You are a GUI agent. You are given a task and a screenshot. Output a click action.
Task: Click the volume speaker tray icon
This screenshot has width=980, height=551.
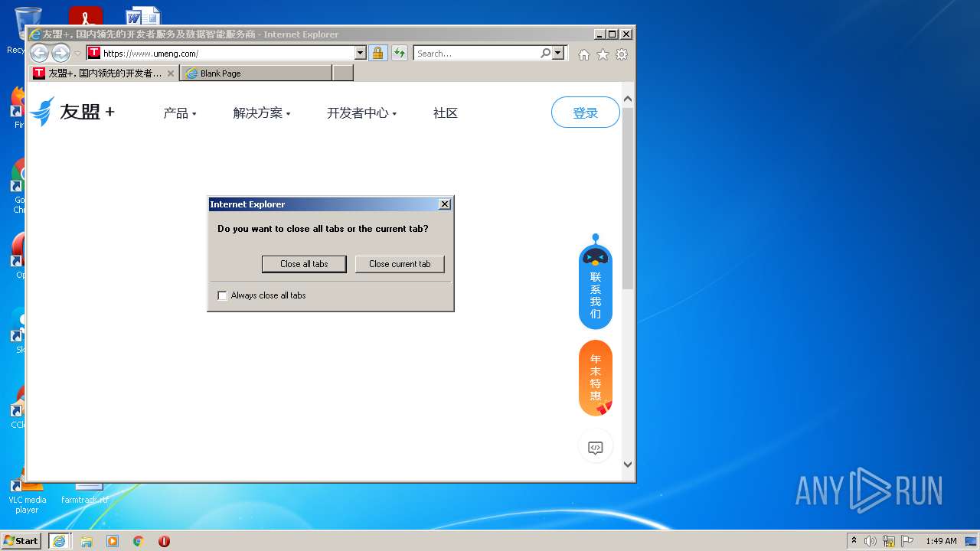[871, 541]
